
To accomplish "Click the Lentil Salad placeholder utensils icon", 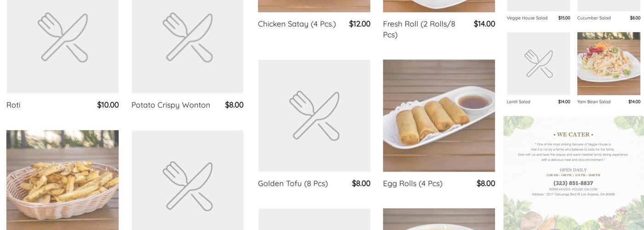I will (538, 63).
